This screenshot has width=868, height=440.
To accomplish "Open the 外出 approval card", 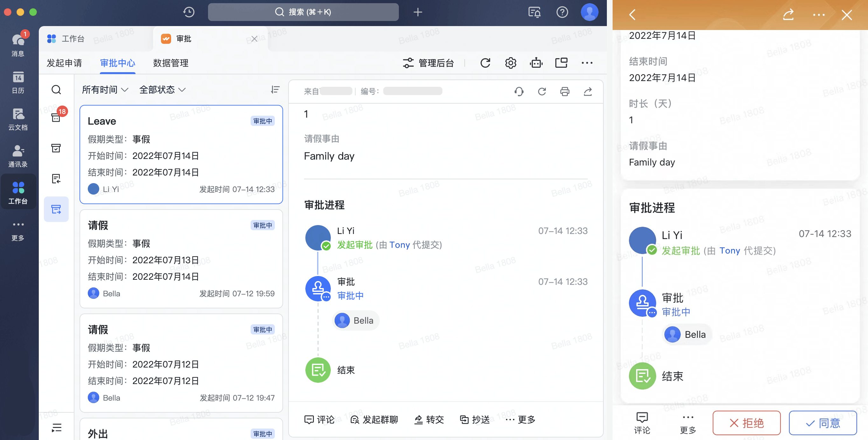I will [181, 430].
